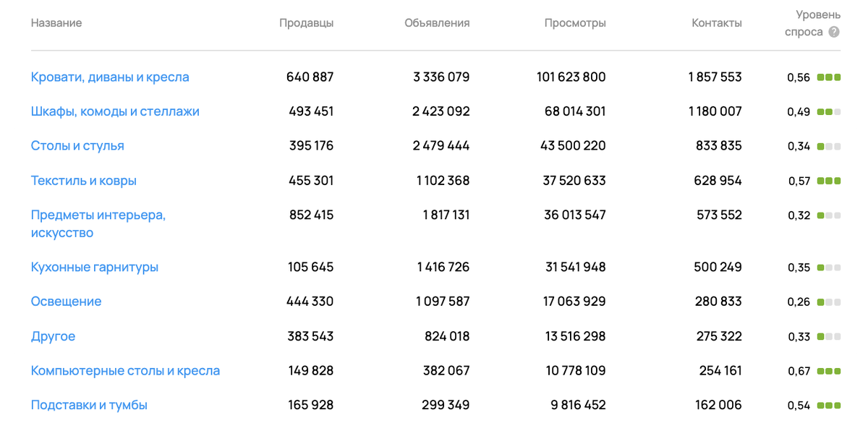The height and width of the screenshot is (436, 868).
Task: Open the Кухонные гарнитуры category
Action: point(93,267)
